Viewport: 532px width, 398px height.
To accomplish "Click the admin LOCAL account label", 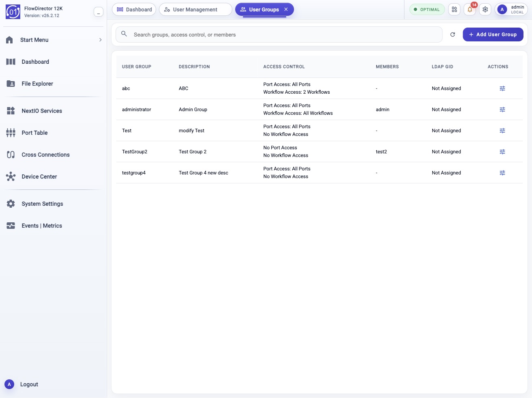I will pos(517,9).
